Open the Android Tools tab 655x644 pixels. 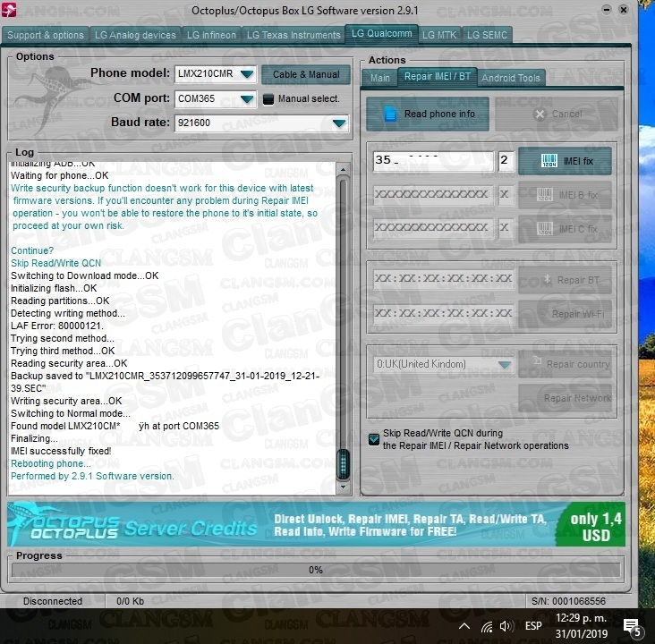(511, 78)
